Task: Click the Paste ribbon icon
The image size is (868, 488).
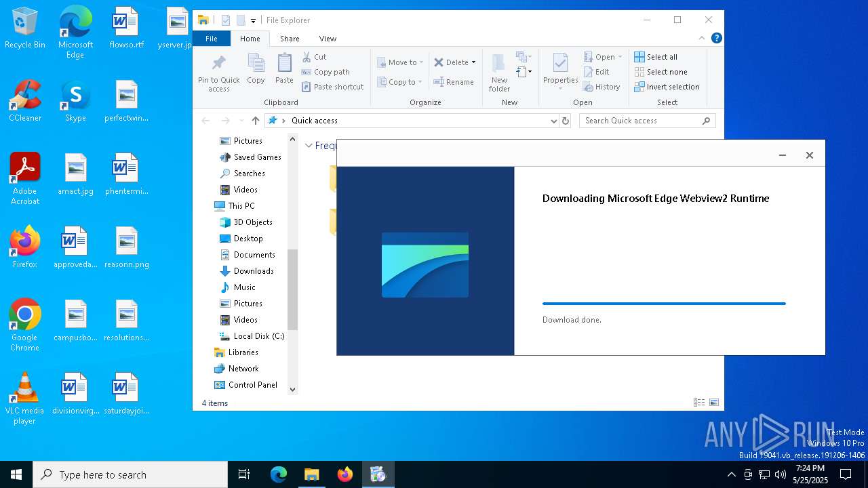Action: click(x=284, y=69)
